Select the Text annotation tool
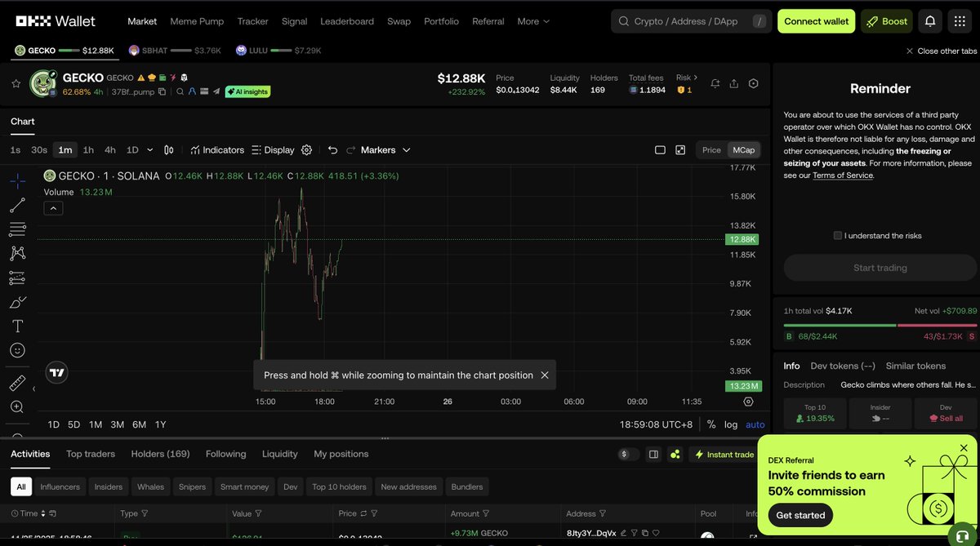980x546 pixels. point(17,326)
